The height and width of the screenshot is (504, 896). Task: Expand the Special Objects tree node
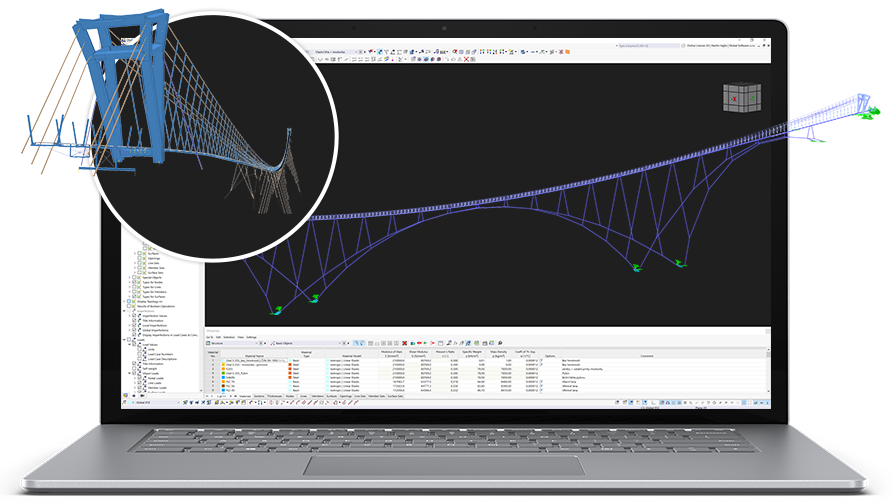click(130, 277)
